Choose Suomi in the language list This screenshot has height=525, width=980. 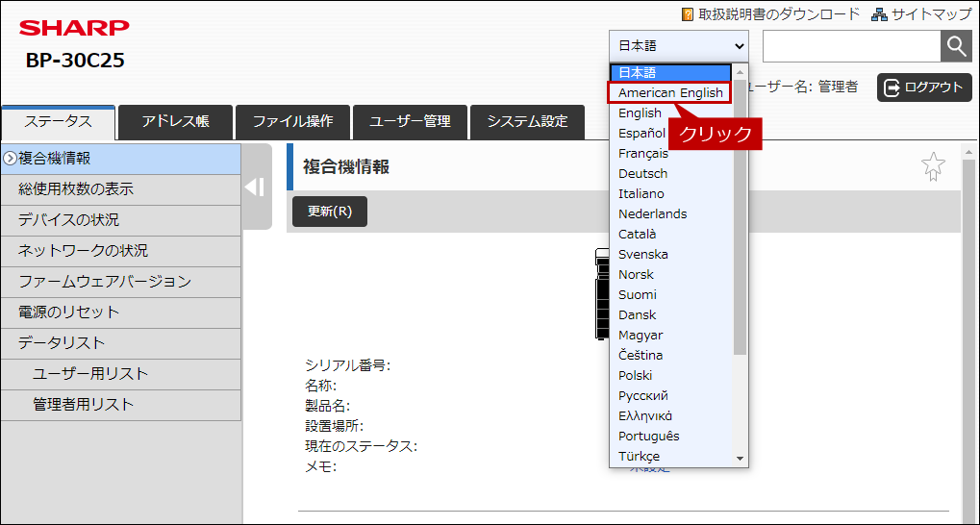pos(670,294)
